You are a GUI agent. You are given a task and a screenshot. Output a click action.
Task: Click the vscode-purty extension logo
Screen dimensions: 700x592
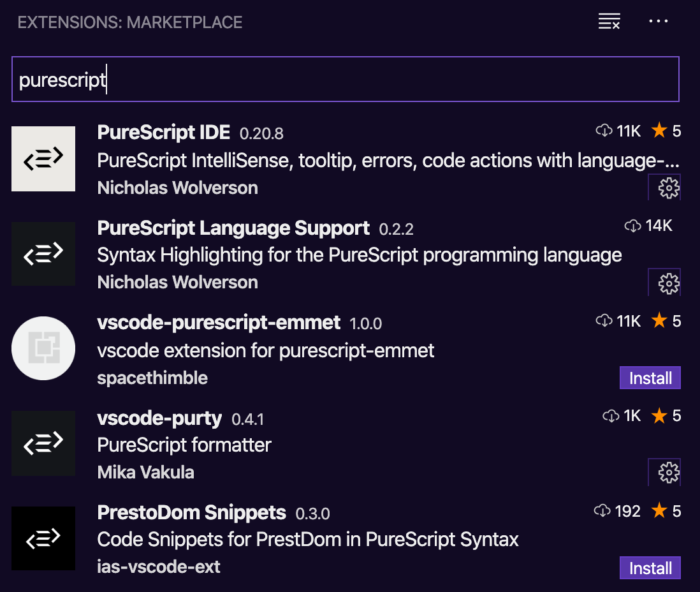43,443
